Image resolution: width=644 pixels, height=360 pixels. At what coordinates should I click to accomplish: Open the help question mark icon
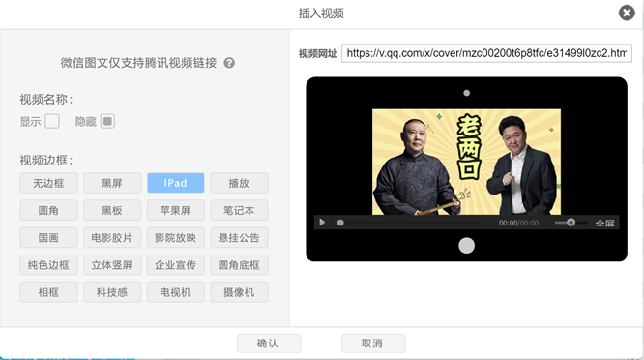(229, 63)
